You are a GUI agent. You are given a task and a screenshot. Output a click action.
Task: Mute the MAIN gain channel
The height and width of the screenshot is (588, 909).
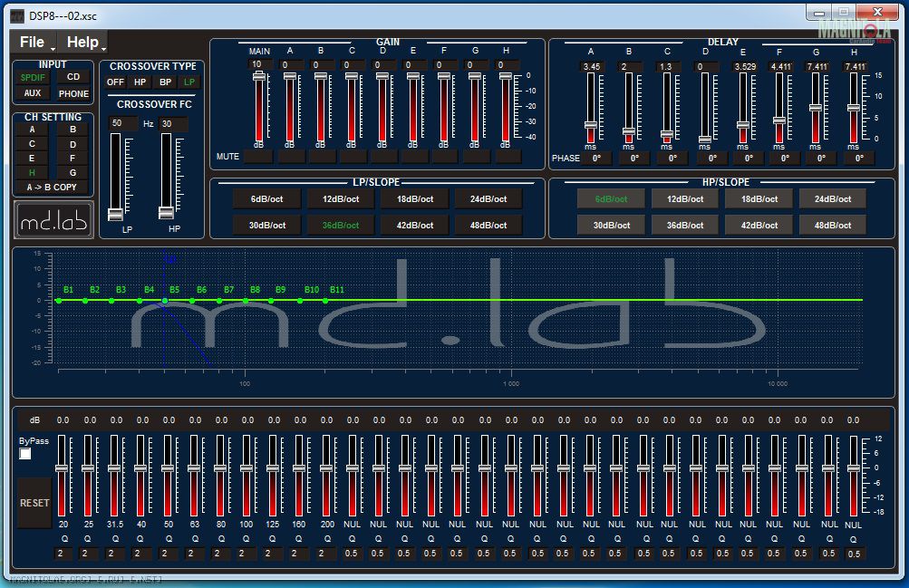(x=258, y=157)
